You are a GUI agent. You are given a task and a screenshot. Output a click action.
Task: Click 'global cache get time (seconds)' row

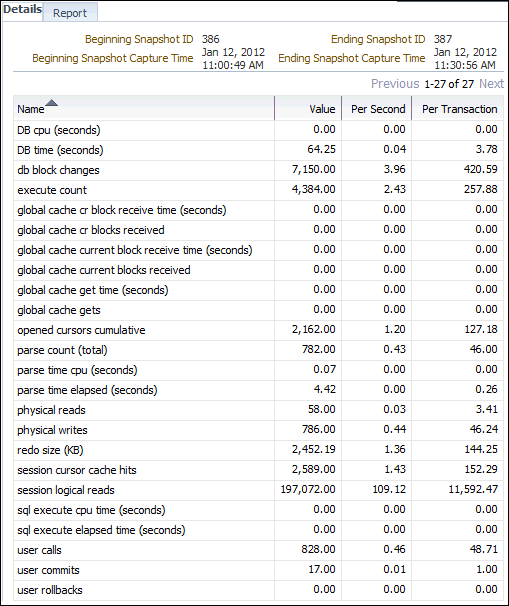93,290
